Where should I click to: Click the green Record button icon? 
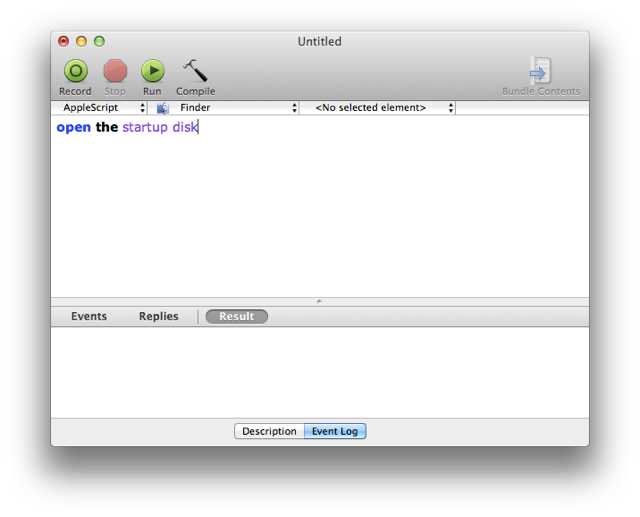coord(75,71)
